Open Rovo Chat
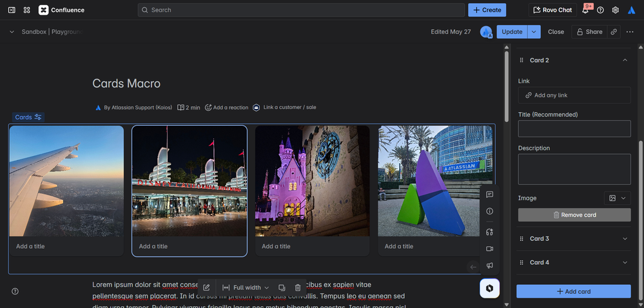 click(552, 10)
